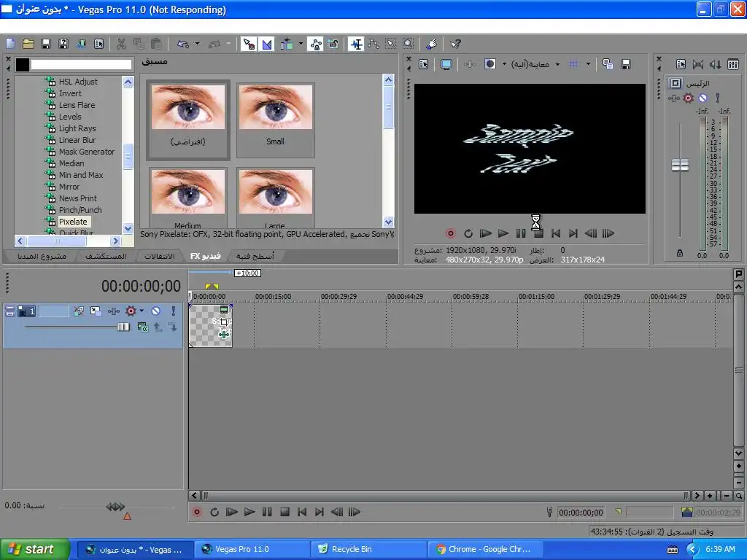Open Recycle Bin from the taskbar
Image resolution: width=747 pixels, height=560 pixels.
(x=368, y=549)
